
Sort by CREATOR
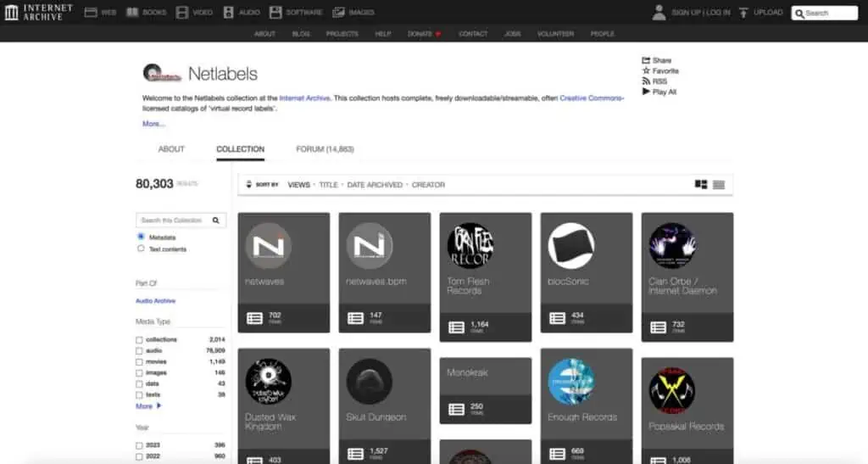(428, 185)
